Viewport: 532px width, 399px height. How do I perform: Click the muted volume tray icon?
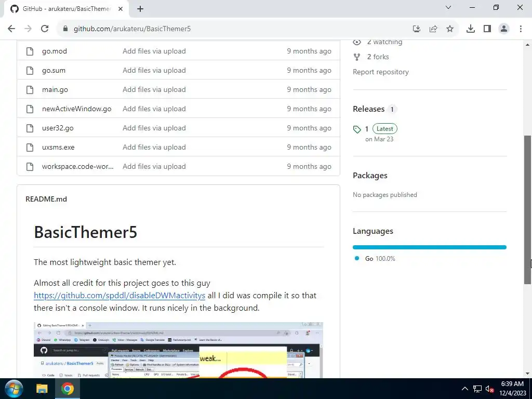point(489,389)
